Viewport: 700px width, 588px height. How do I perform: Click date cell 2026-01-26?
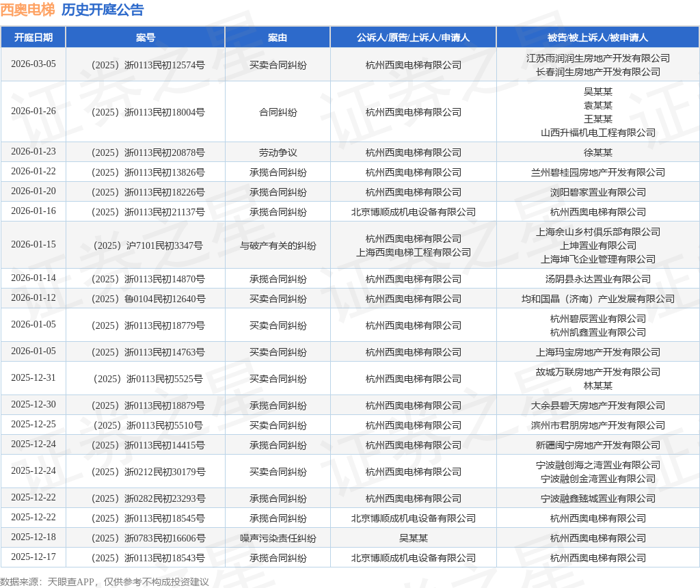(x=33, y=111)
